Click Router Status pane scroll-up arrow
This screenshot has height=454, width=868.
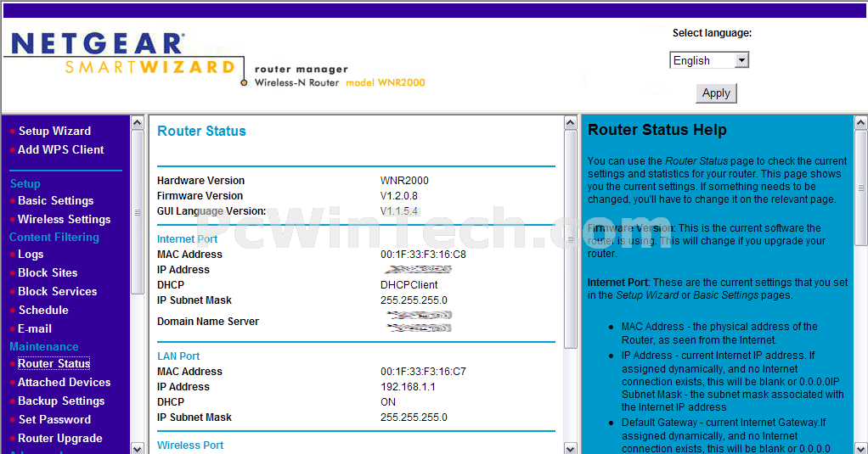pos(571,123)
